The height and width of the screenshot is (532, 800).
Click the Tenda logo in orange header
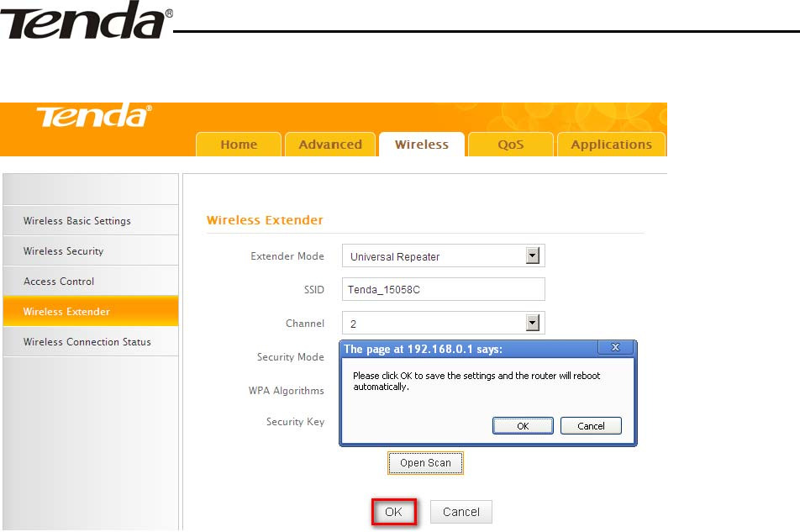94,116
